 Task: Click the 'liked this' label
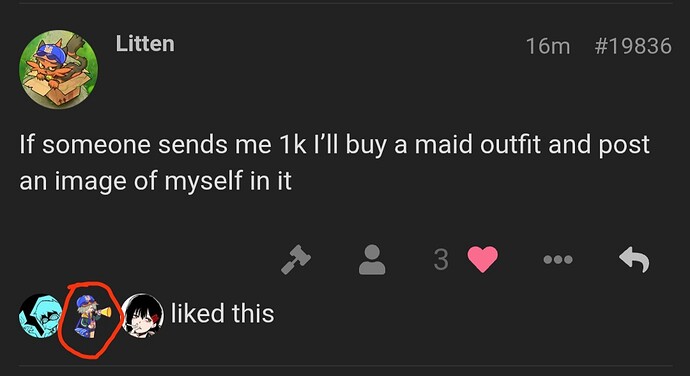click(x=222, y=313)
